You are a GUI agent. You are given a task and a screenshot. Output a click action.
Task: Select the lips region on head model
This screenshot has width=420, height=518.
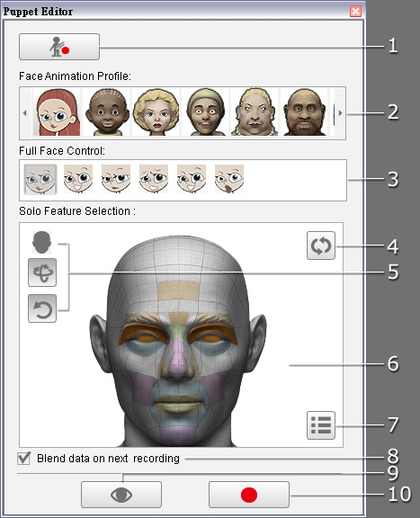tap(179, 403)
